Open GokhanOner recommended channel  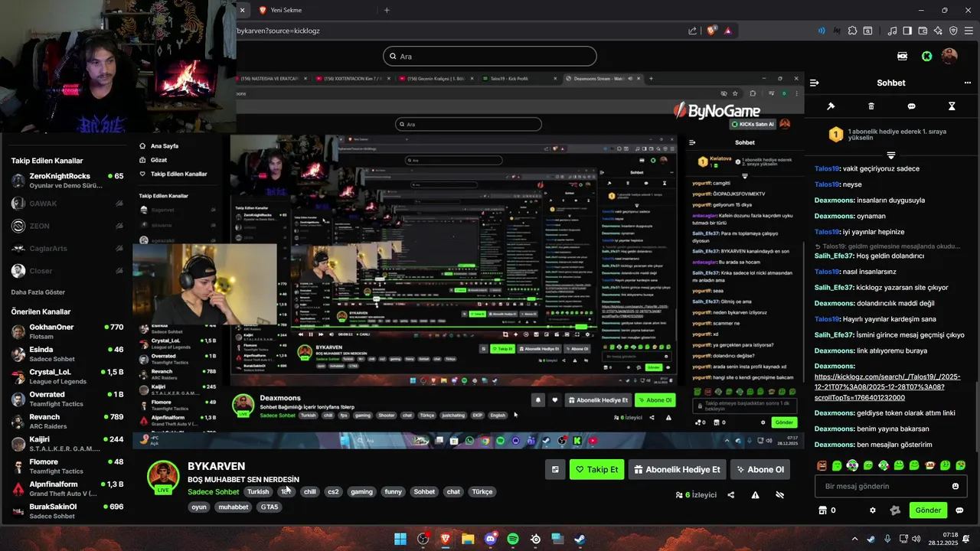point(66,331)
